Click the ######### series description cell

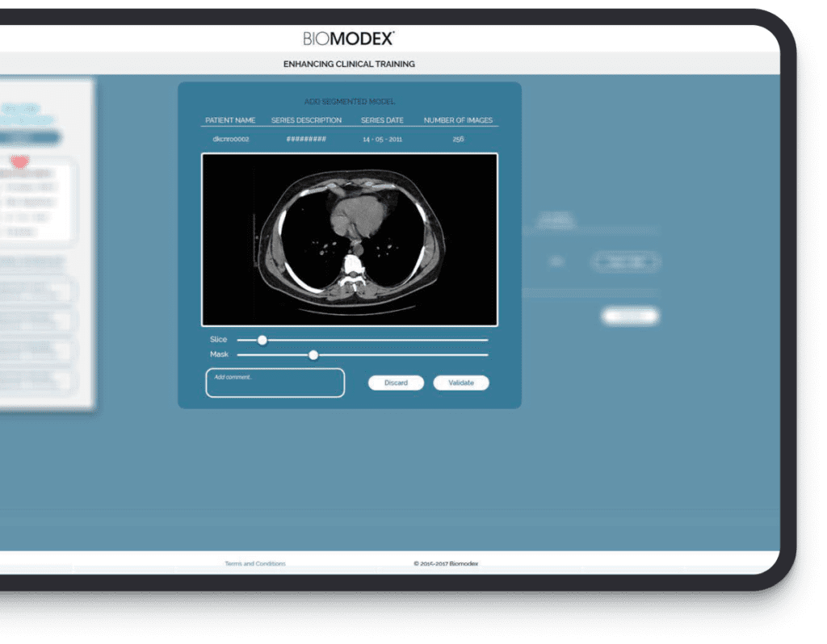(307, 138)
